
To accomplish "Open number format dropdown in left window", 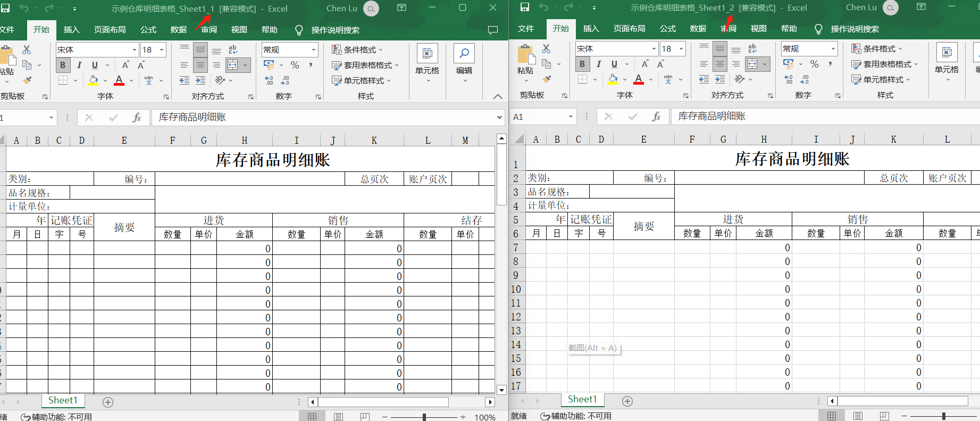I will coord(313,50).
